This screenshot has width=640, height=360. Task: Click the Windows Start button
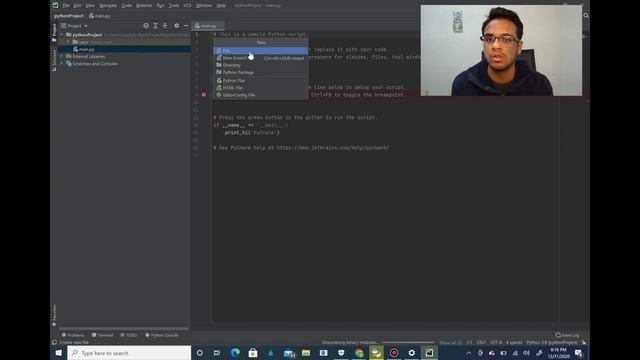pos(59,353)
